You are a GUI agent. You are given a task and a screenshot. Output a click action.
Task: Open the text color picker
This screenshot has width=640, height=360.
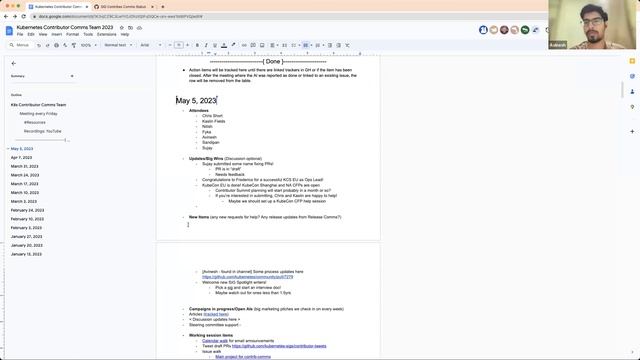coord(224,45)
